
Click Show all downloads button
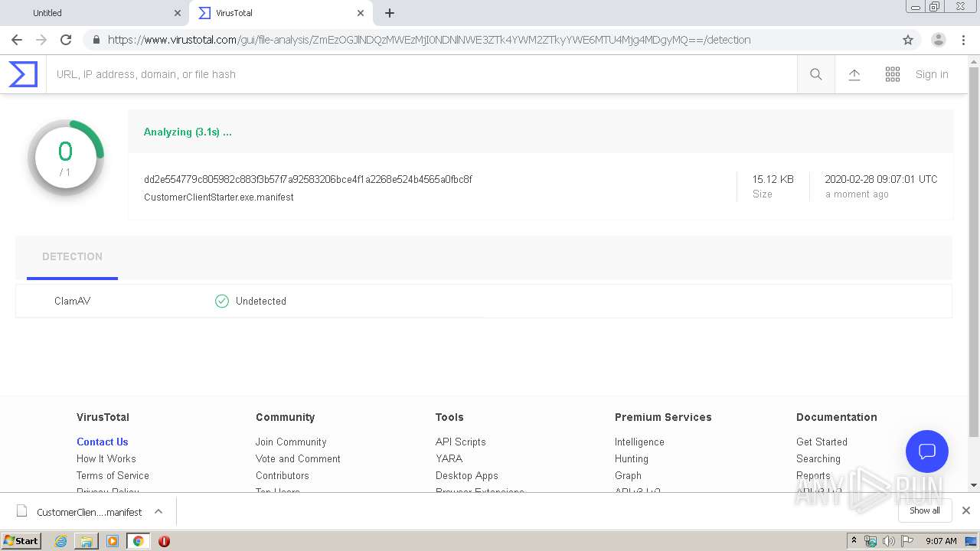point(925,510)
